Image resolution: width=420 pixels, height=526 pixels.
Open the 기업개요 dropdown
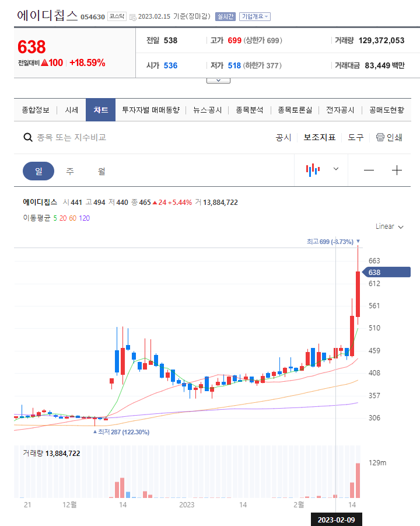pos(255,16)
